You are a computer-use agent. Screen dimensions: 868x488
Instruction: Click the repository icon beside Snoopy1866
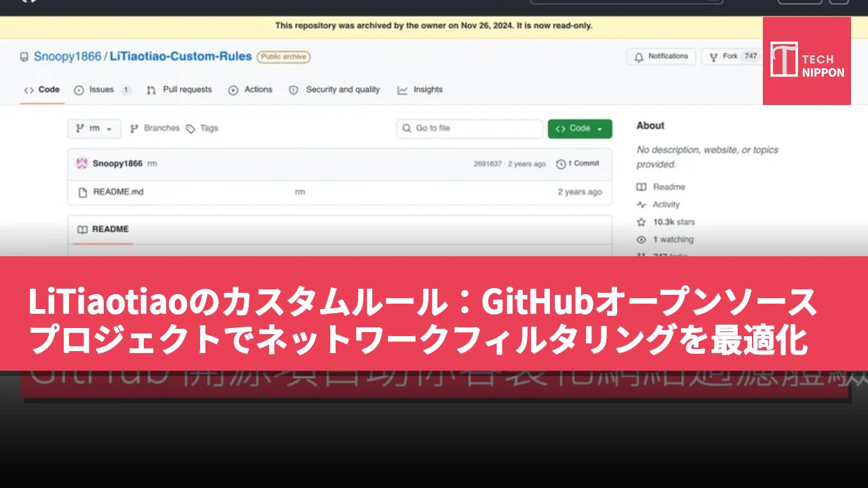pyautogui.click(x=24, y=57)
